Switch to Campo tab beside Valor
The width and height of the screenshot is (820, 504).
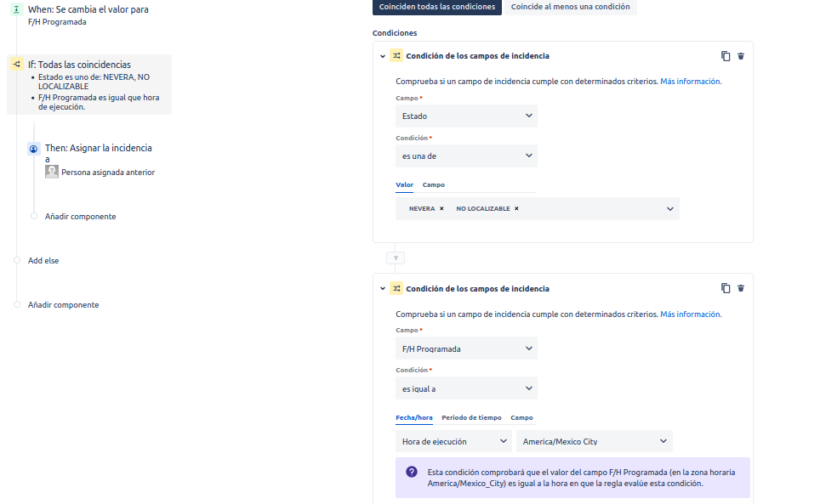pyautogui.click(x=433, y=184)
